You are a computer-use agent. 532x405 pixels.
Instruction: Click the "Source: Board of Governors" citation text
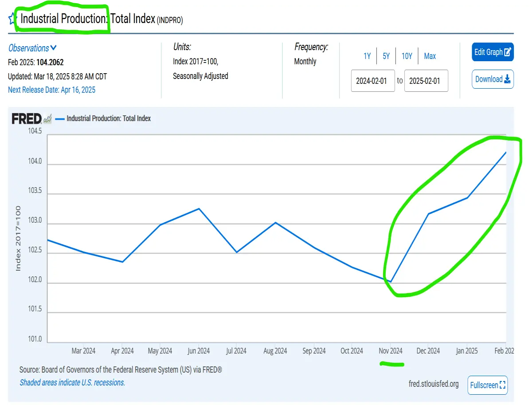[x=121, y=370]
